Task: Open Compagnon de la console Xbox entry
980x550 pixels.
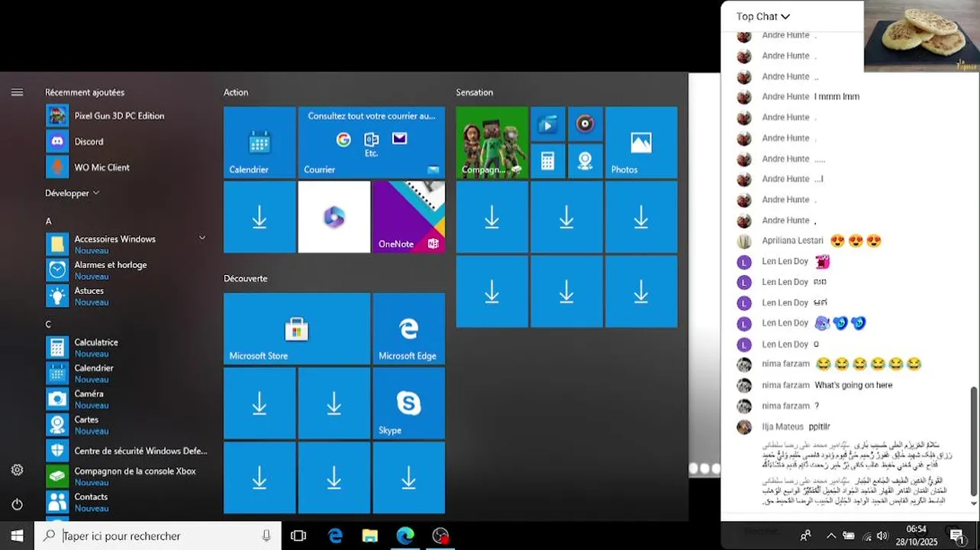Action: [x=126, y=477]
